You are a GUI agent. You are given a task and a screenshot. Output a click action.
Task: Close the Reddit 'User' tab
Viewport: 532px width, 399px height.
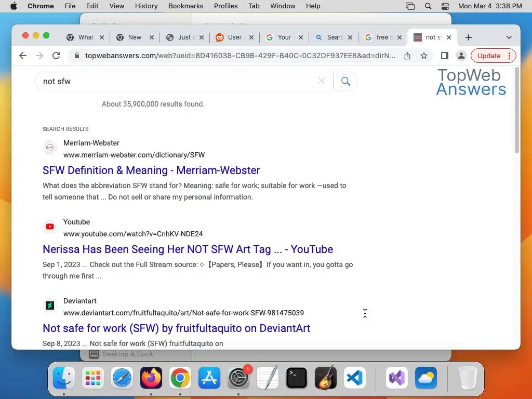point(251,37)
